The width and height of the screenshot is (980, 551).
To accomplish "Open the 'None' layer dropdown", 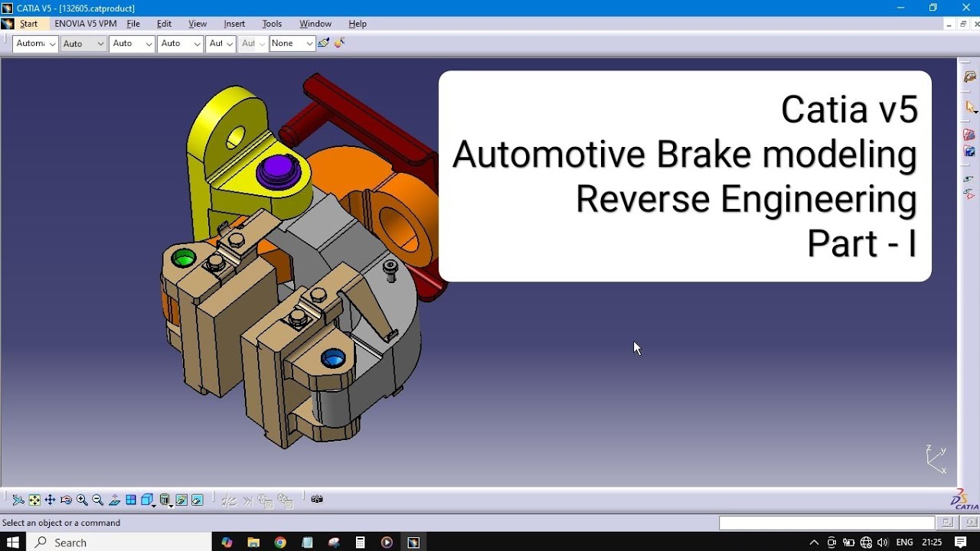I will pyautogui.click(x=292, y=44).
